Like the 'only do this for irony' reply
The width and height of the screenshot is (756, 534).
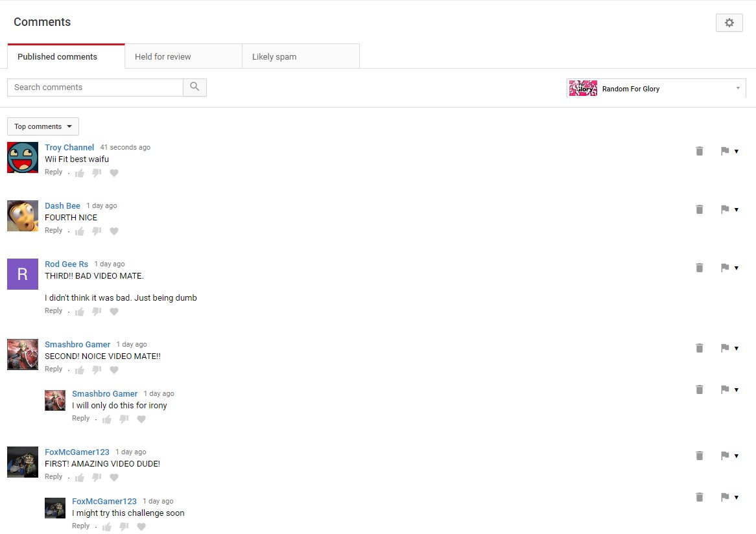tap(107, 419)
